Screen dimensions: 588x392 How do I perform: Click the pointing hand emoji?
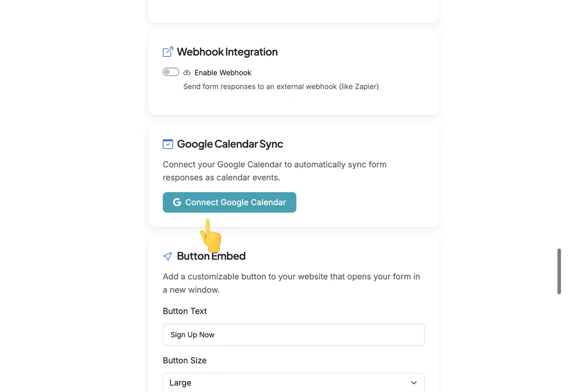click(211, 236)
